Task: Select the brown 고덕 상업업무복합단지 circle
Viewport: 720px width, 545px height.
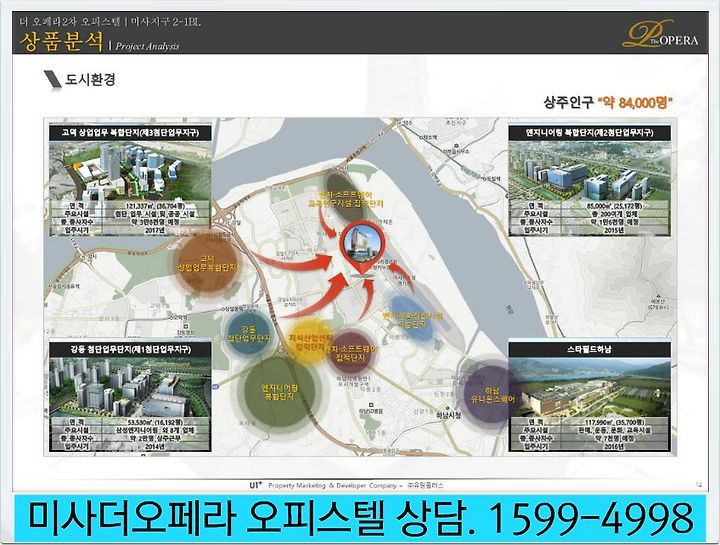Action: (208, 264)
